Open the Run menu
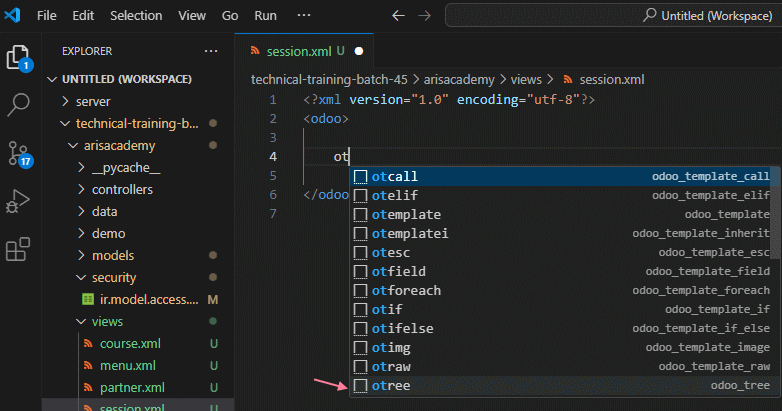The height and width of the screenshot is (411, 782). [x=265, y=15]
